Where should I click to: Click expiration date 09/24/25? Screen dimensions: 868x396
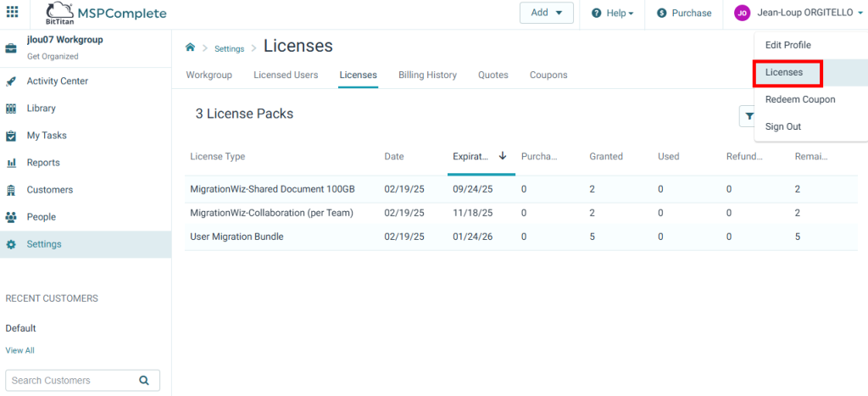click(473, 189)
